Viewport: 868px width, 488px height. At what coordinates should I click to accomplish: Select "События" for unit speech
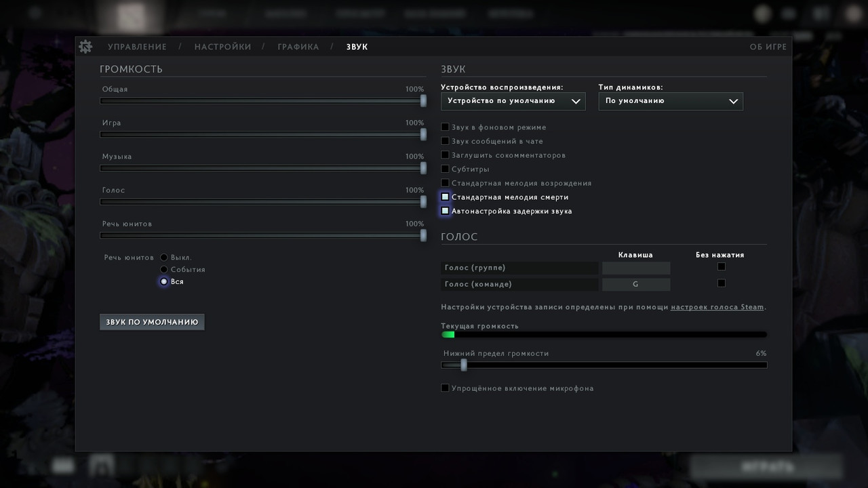[x=163, y=269]
